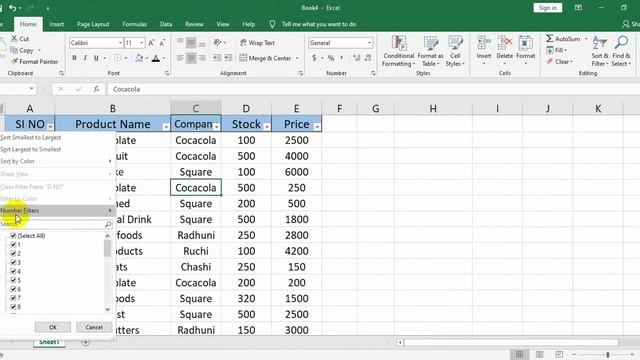Uncheck filter value 8
Viewport: 640px width, 360px height.
[13, 307]
